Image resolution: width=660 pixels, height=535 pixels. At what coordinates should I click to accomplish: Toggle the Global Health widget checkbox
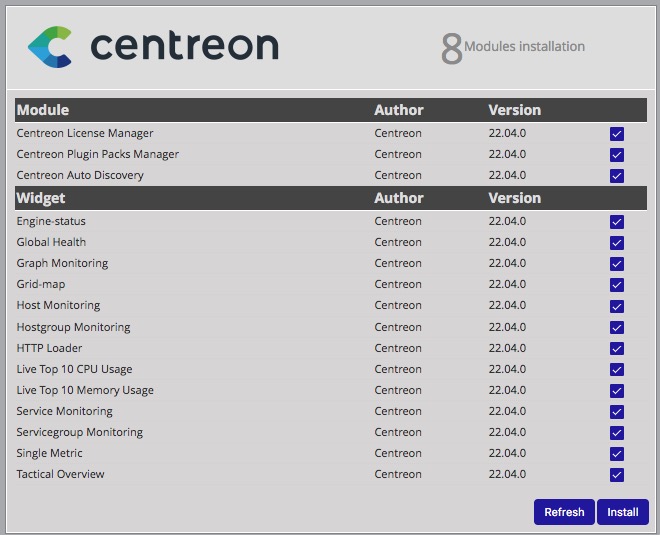pyautogui.click(x=617, y=243)
